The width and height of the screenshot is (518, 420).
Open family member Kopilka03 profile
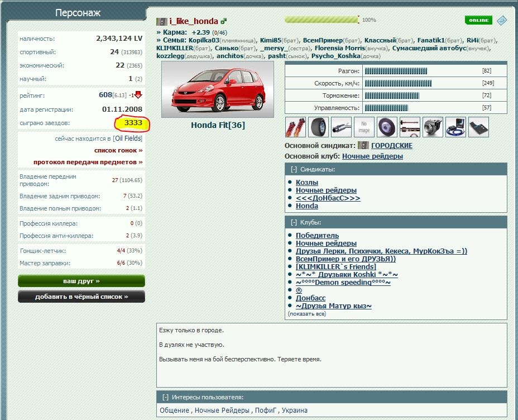coord(204,40)
